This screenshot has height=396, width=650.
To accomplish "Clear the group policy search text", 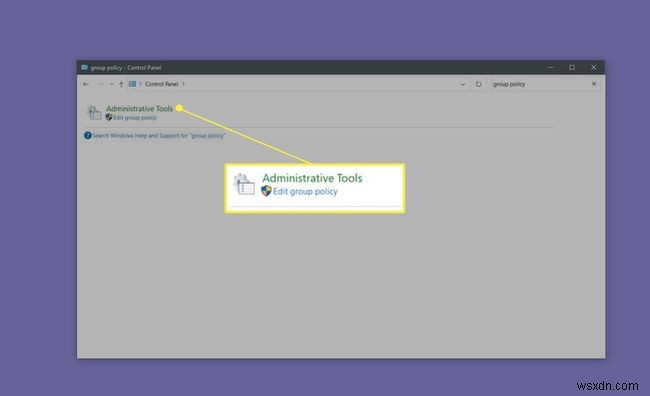I will tap(594, 84).
